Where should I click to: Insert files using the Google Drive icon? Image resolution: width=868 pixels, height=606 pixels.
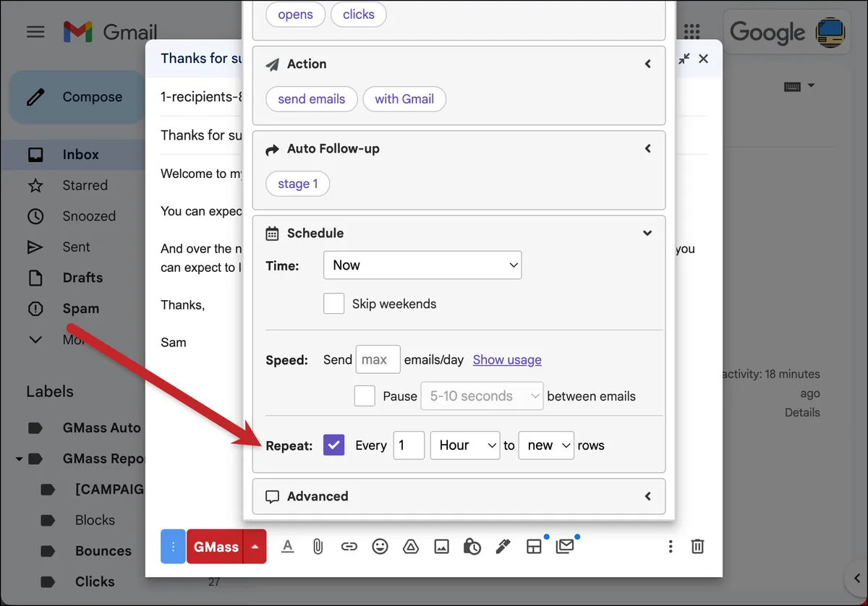tap(411, 547)
